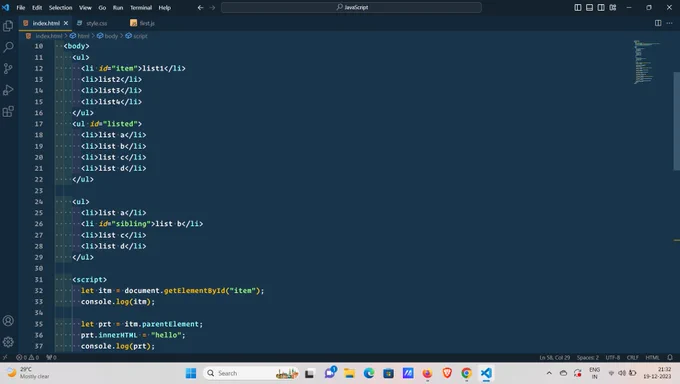Screen dimensions: 680x384
Task: Open the Go menu
Action: pos(102,7)
